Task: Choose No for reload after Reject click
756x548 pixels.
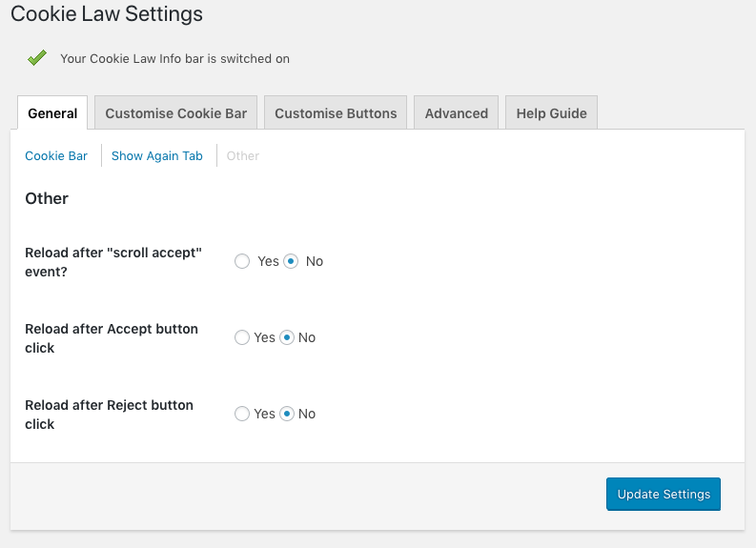Action: pyautogui.click(x=287, y=414)
